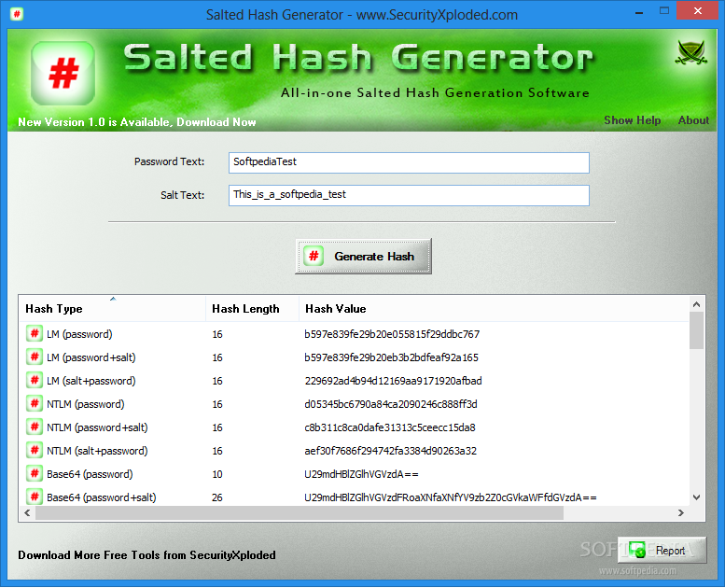Screen dimensions: 725x588
Task: Click hash value b597e839fe29b20eb3b2bdfeaf92a165
Action: click(391, 357)
